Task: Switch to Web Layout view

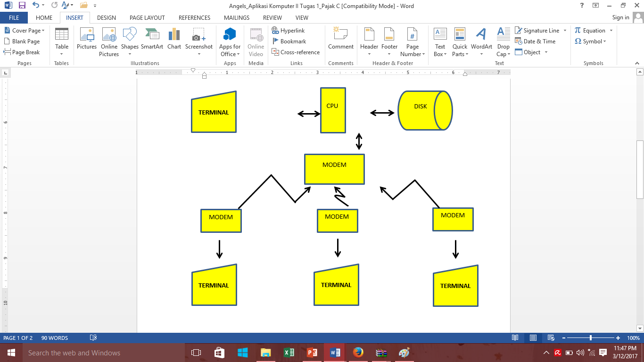Action: click(x=551, y=337)
